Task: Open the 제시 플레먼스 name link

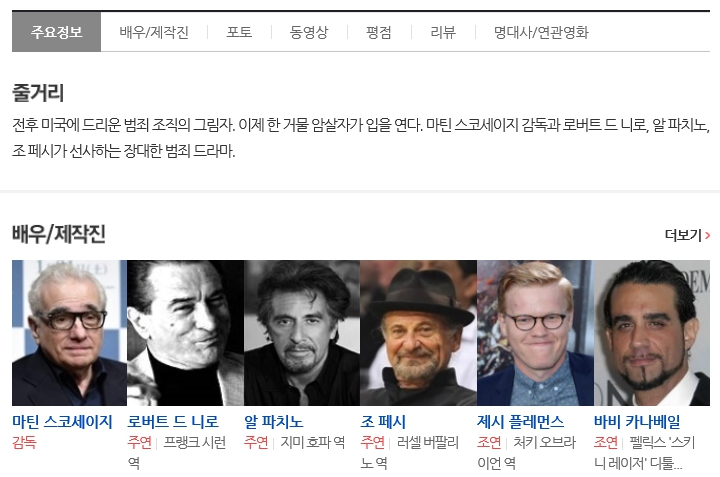Action: [x=521, y=421]
